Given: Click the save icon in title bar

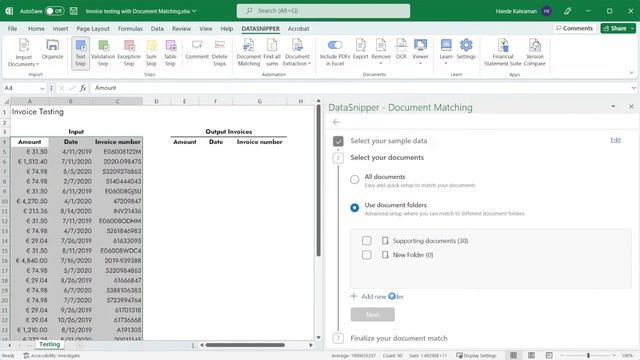Looking at the screenshot, I should point(73,11).
